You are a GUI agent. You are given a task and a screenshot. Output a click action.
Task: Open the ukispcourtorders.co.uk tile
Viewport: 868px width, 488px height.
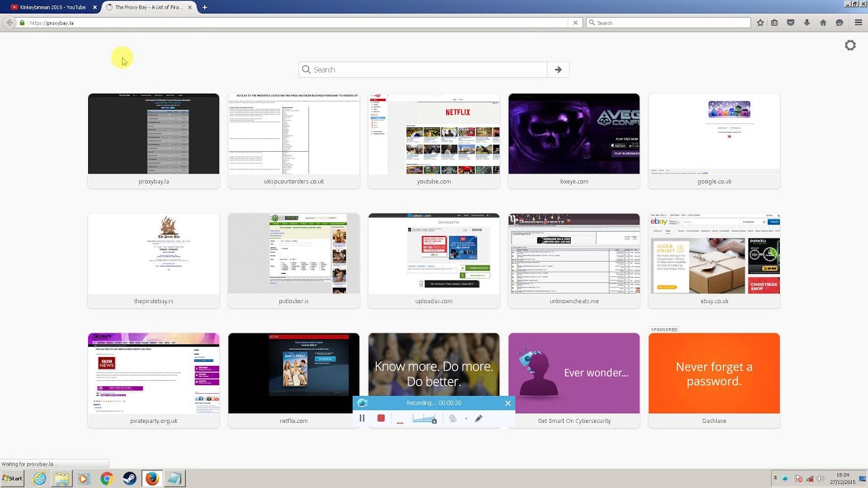point(294,141)
